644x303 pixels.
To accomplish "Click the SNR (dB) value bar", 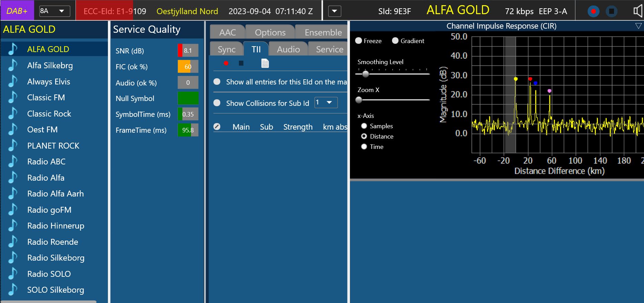I will [x=188, y=50].
